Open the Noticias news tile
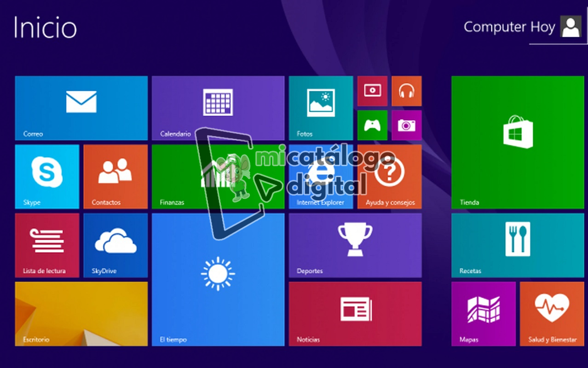The image size is (588, 368). tap(355, 314)
